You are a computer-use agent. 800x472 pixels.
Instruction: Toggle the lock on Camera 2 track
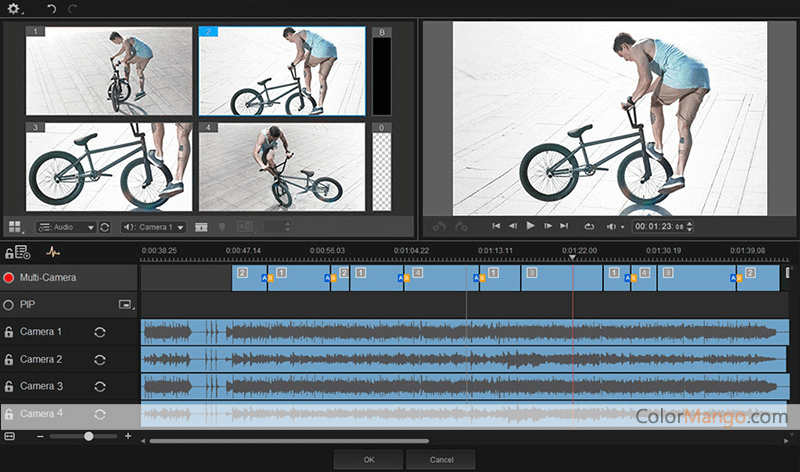click(x=9, y=359)
